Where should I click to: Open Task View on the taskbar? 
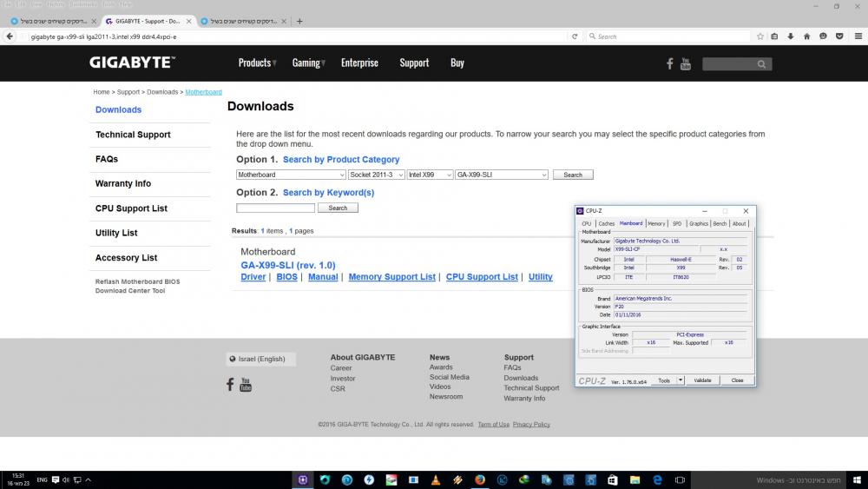coord(680,480)
